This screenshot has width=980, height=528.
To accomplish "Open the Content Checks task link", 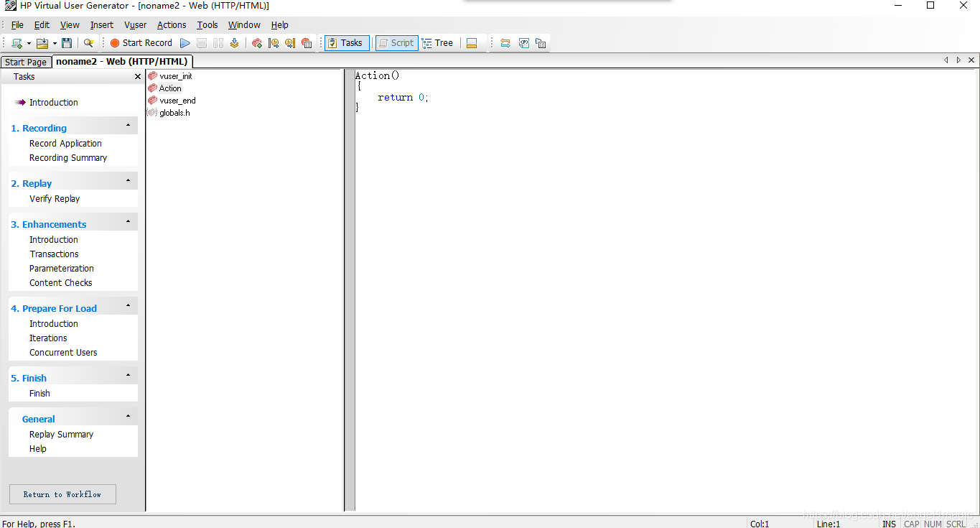I will [61, 283].
